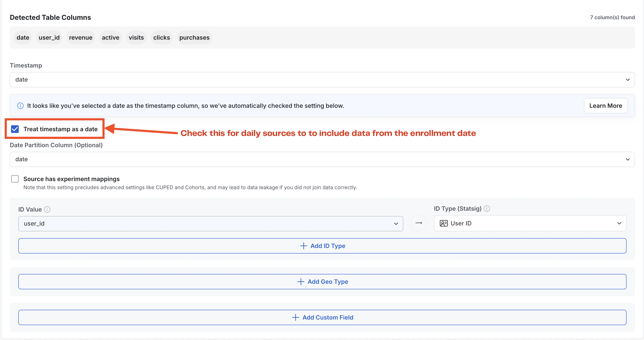644x340 pixels.
Task: Click the plus icon on Add ID Type
Action: [303, 246]
